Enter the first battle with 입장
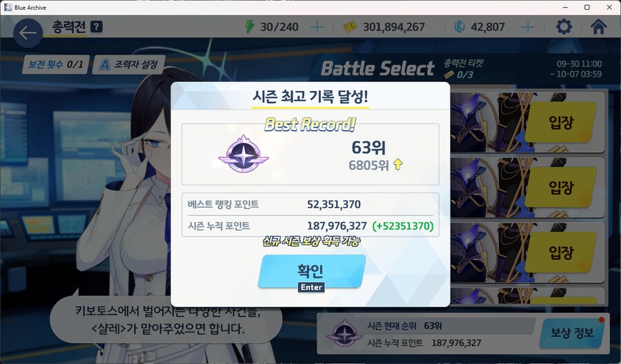The width and height of the screenshot is (621, 364). pyautogui.click(x=561, y=122)
